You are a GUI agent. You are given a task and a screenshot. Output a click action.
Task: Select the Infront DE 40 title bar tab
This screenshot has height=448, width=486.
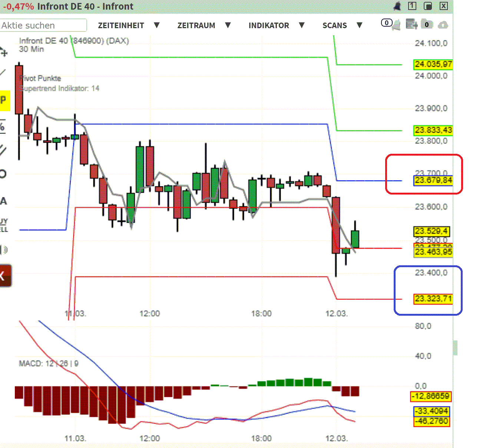[86, 6]
